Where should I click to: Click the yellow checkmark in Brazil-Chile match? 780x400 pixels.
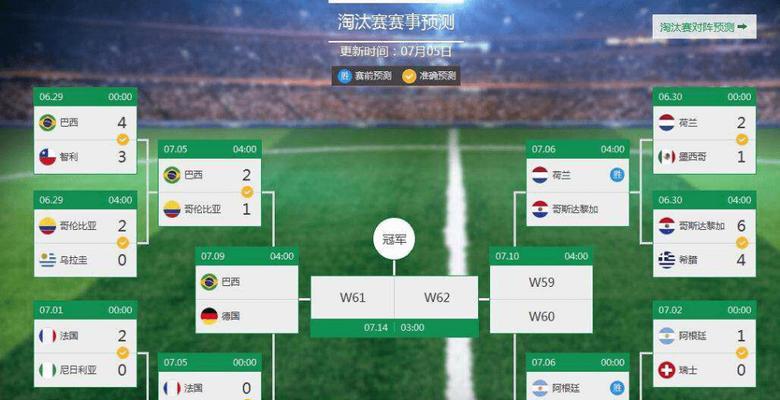(x=122, y=140)
